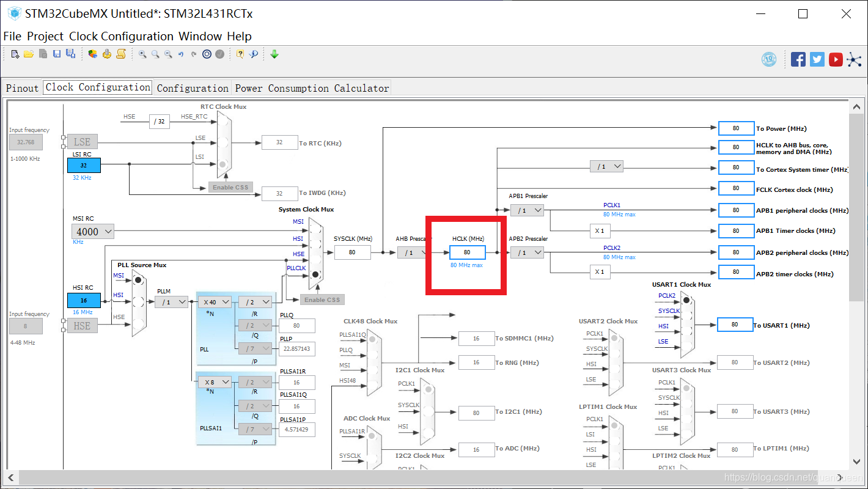Open Cortex System timer /1 dropdown

pyautogui.click(x=606, y=166)
